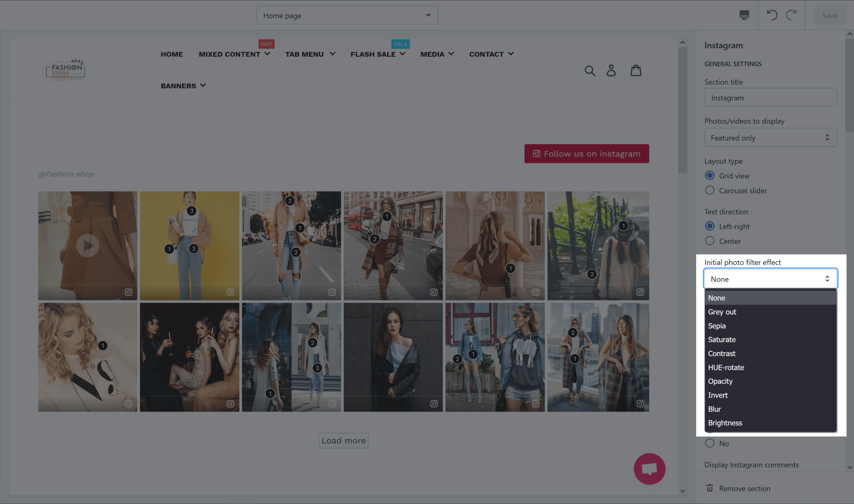This screenshot has width=854, height=504.
Task: Open the Home page selector dropdown
Action: 347,15
